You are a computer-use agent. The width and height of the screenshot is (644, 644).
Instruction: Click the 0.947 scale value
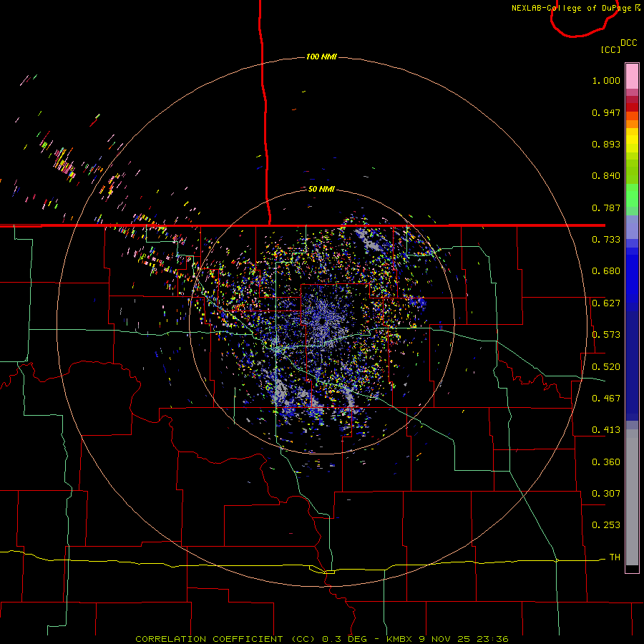pos(606,112)
